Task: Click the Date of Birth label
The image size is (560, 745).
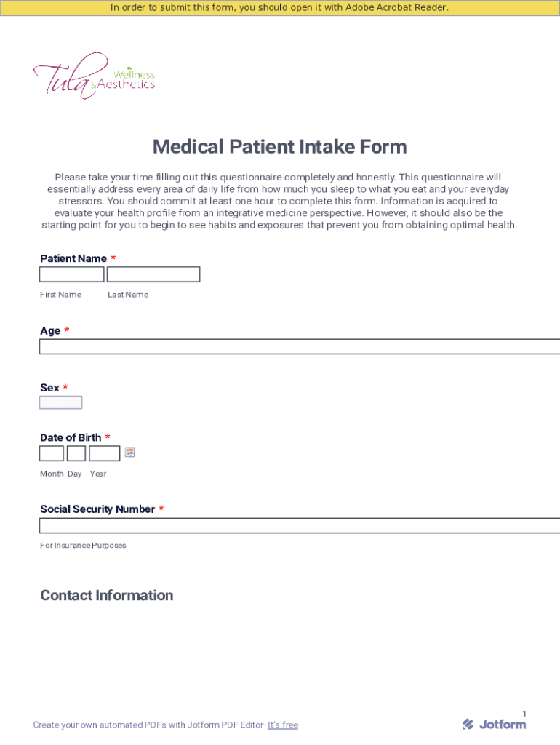Action: [x=71, y=437]
